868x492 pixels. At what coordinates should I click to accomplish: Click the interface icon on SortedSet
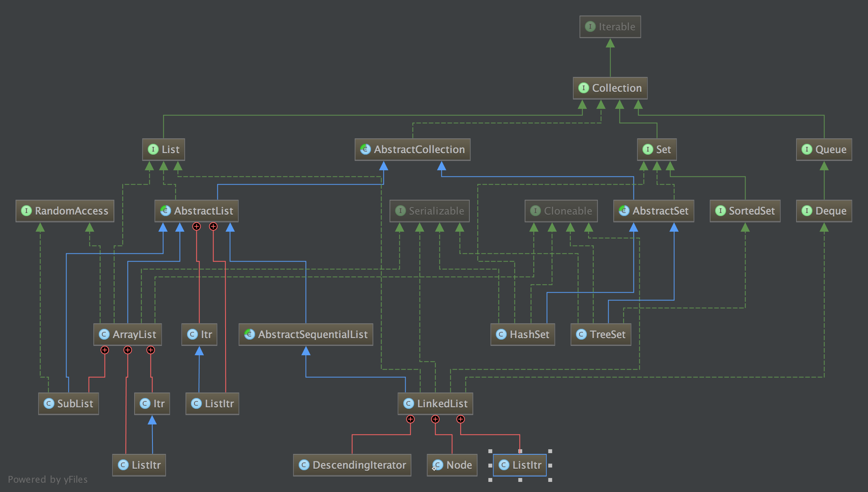(720, 211)
